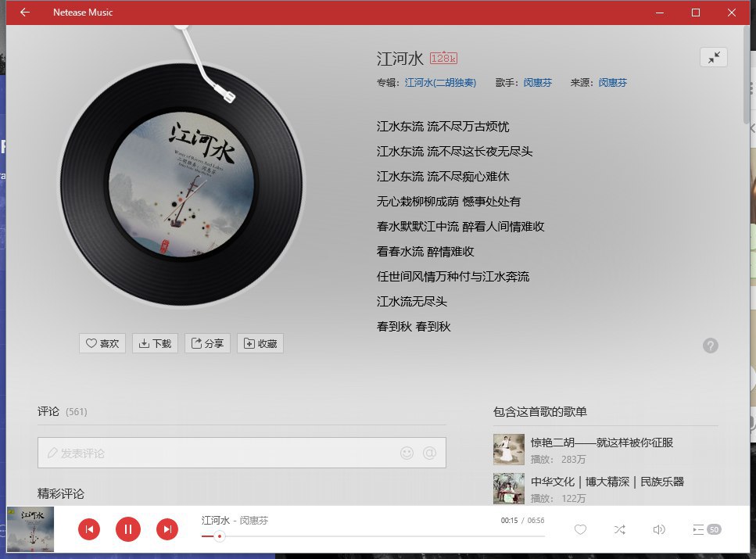Select lyric line 江水东流 流不尽痴心难休
756x559 pixels.
click(x=442, y=177)
